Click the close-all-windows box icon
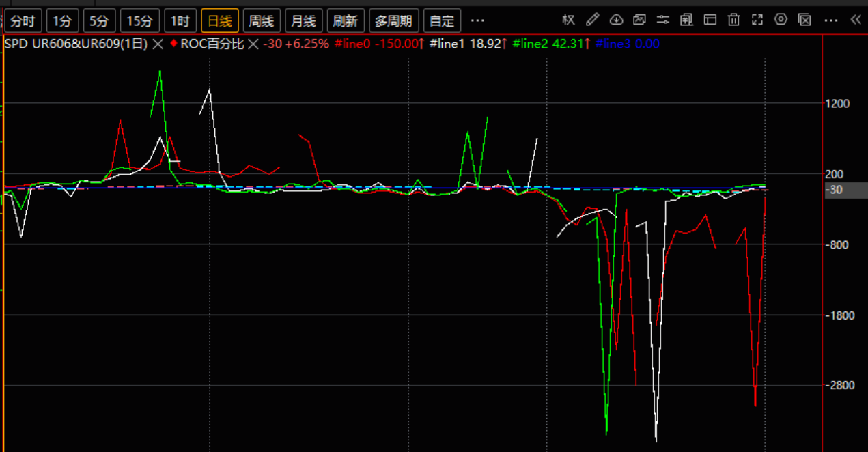The height and width of the screenshot is (452, 868). pyautogui.click(x=804, y=20)
